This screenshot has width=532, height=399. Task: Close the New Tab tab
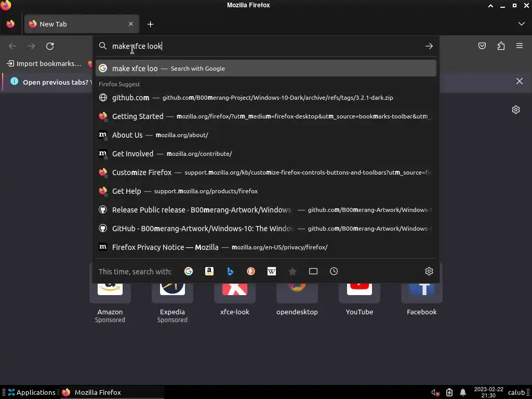[x=131, y=24]
